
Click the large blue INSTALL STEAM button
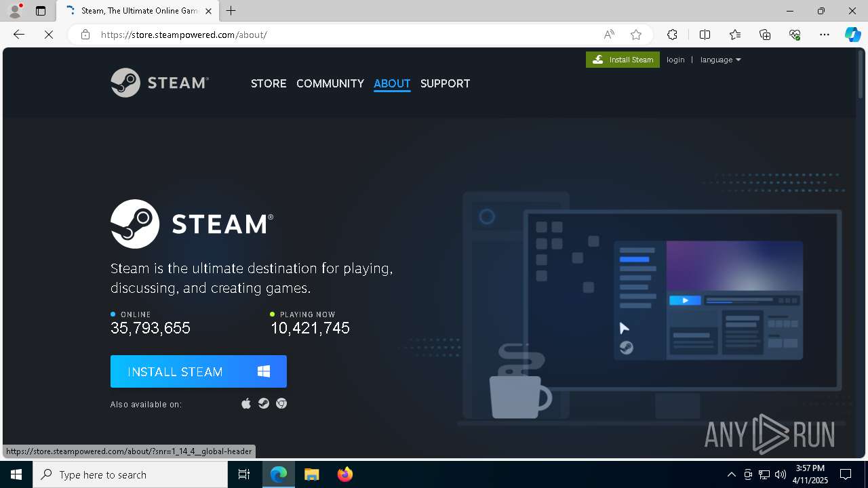tap(199, 371)
